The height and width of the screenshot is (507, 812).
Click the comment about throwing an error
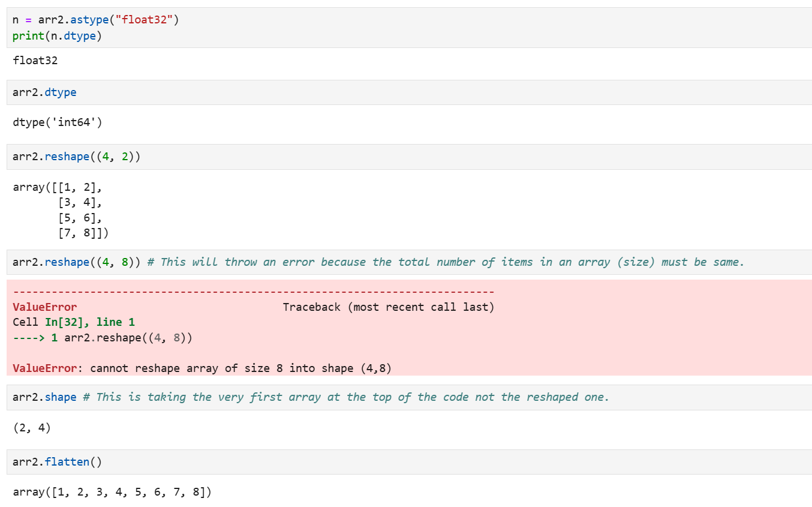point(445,262)
